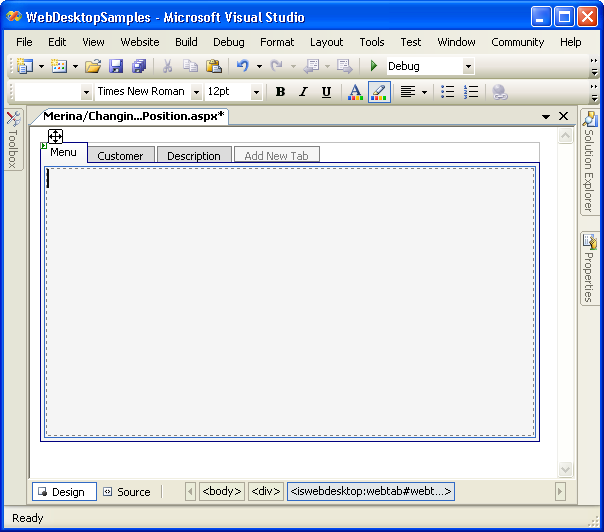This screenshot has height=532, width=604.
Task: Save the file with the Save icon
Action: pos(116,66)
